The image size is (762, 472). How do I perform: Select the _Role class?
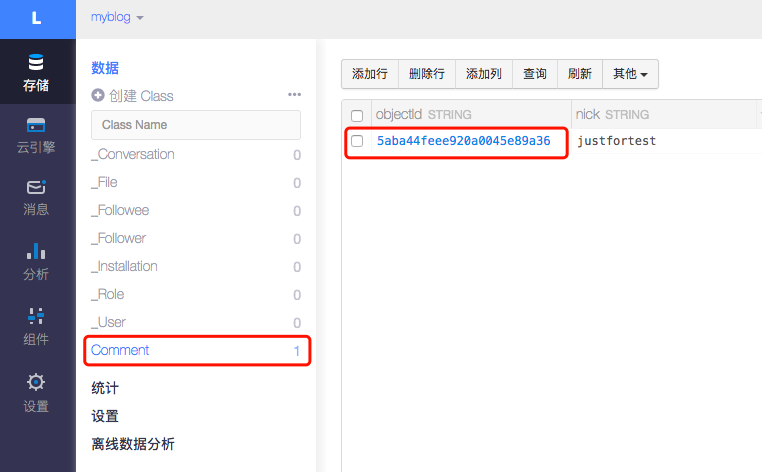pyautogui.click(x=196, y=295)
